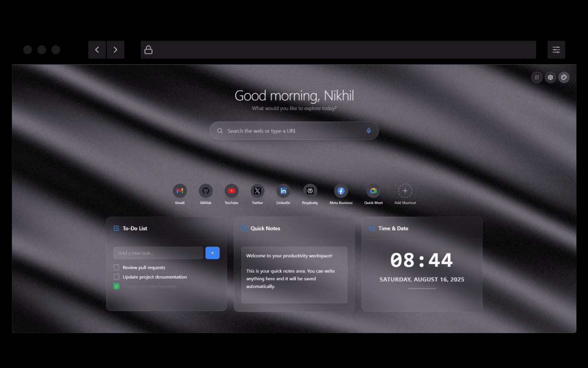Open the Gmail shortcut

pos(180,190)
